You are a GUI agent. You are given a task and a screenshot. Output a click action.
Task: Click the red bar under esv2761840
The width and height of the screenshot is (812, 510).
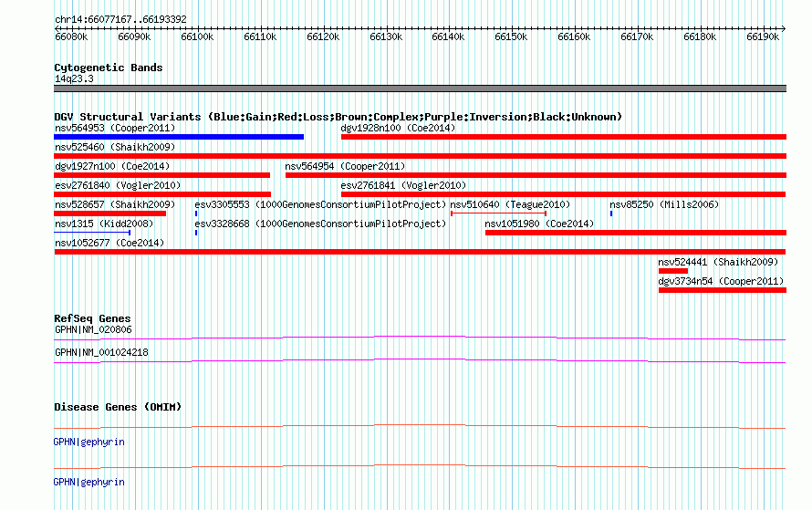point(162,194)
